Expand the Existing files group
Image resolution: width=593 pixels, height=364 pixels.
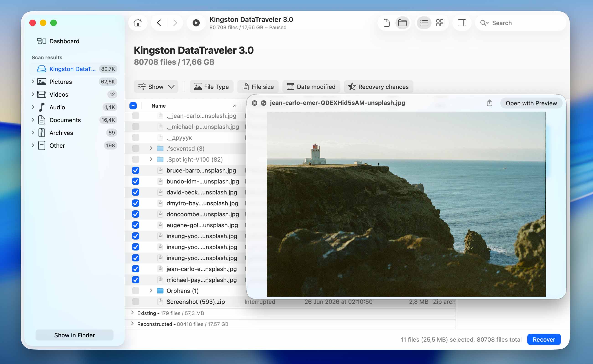click(132, 313)
